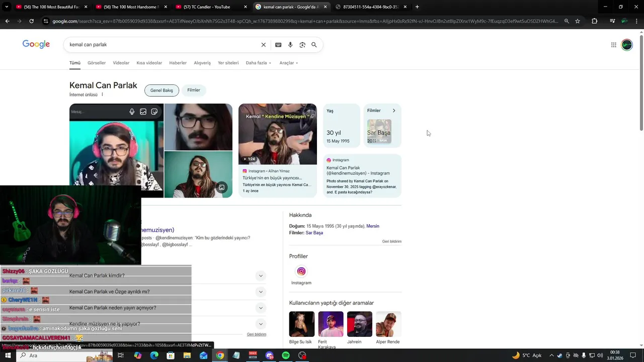Reload the page with the refresh icon
Image resolution: width=644 pixels, height=362 pixels.
pyautogui.click(x=31, y=21)
